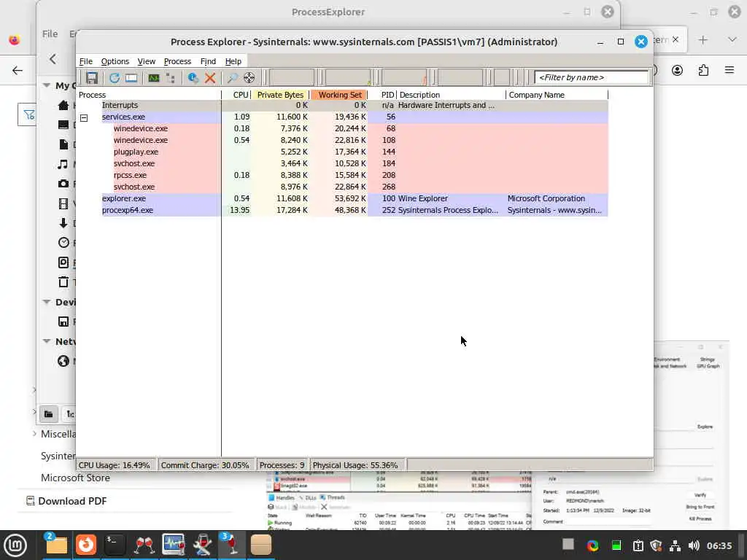Sort by the Process column header
This screenshot has height=560, width=747.
click(x=149, y=95)
